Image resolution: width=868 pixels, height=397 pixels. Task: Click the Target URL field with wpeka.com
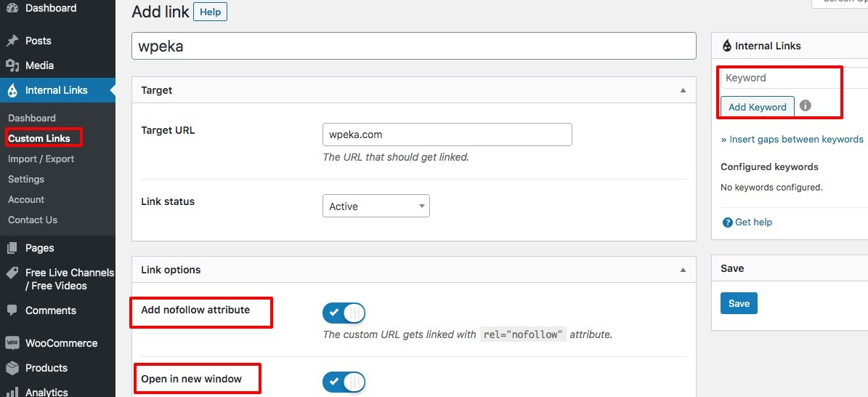(447, 135)
